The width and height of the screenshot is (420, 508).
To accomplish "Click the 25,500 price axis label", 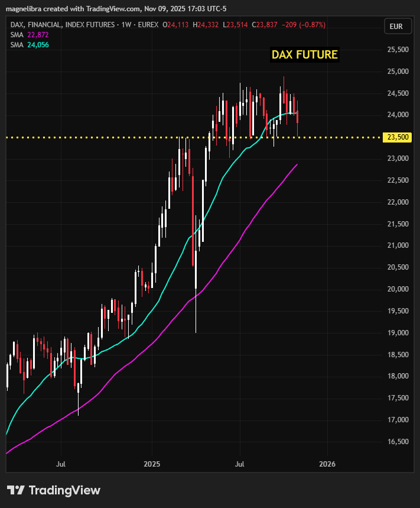I will [x=398, y=50].
